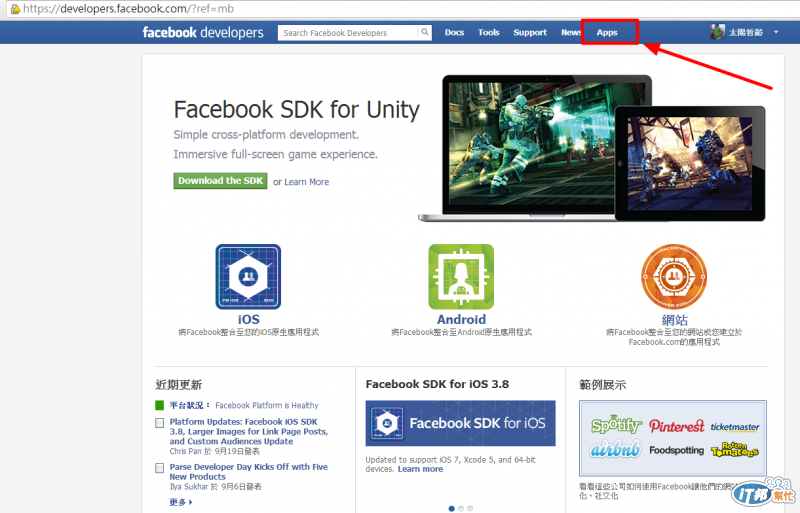Click Learn more under iOS SDK 3.8

pos(420,469)
